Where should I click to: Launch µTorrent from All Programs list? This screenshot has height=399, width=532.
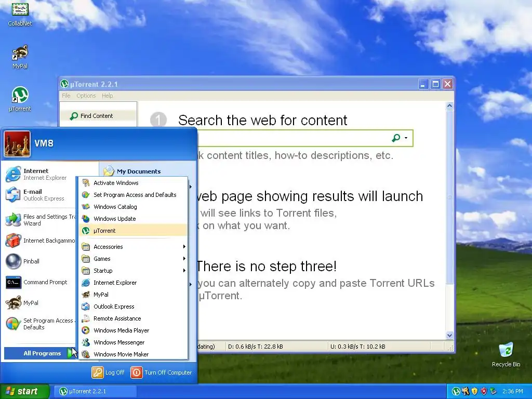[x=134, y=230]
